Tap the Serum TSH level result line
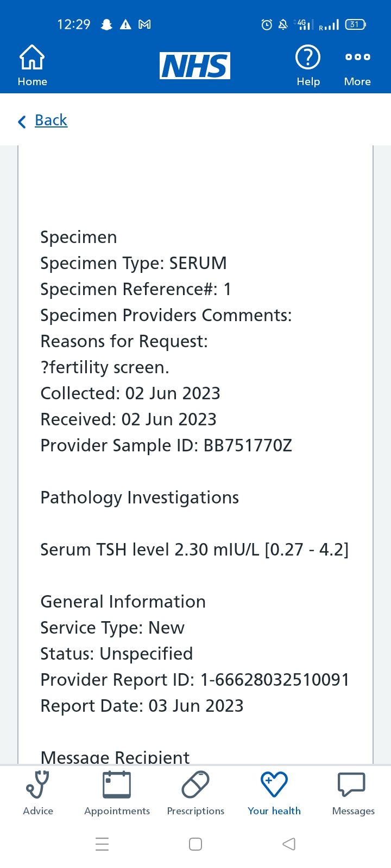The width and height of the screenshot is (391, 868). click(194, 550)
